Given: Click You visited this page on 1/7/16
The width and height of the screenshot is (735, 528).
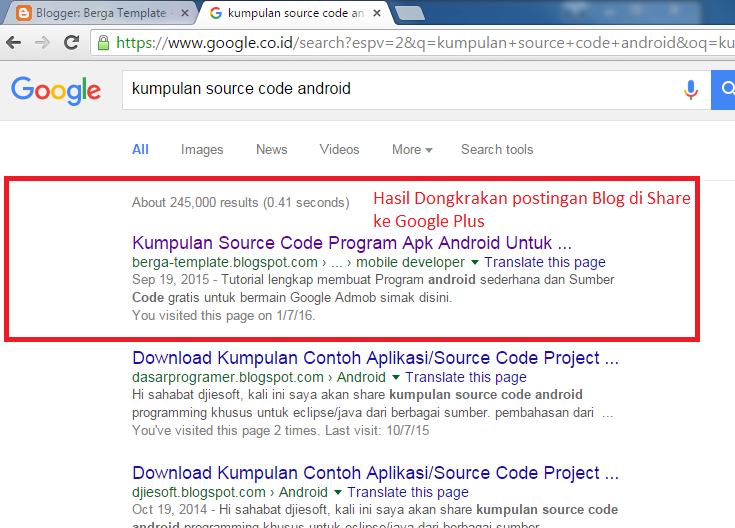Looking at the screenshot, I should point(224,315).
